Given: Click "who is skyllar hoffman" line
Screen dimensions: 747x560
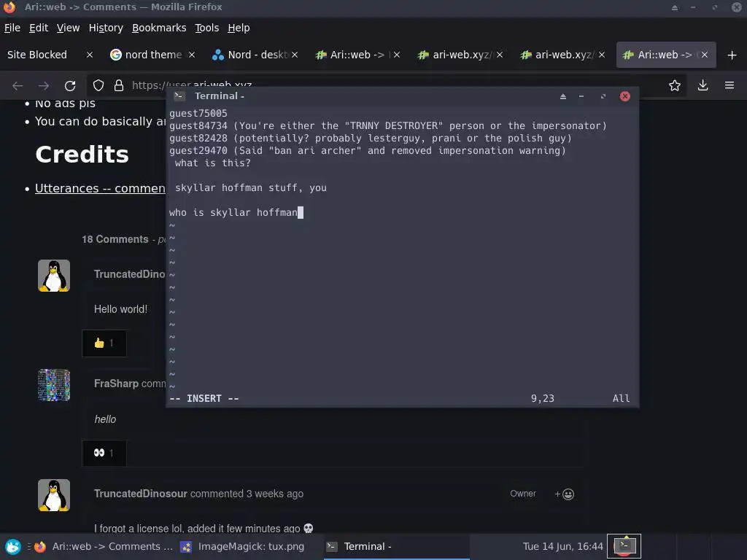Looking at the screenshot, I should [x=233, y=212].
